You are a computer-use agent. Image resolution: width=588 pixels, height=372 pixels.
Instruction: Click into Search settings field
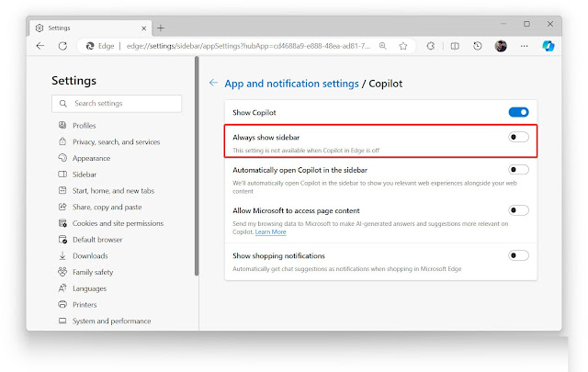pos(117,103)
